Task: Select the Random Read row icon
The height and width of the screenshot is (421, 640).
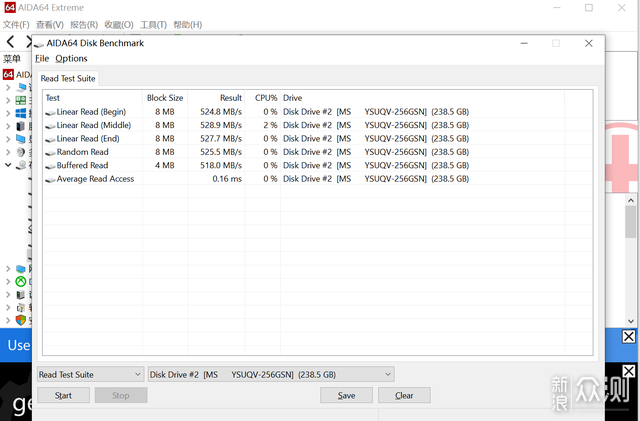Action: point(51,153)
